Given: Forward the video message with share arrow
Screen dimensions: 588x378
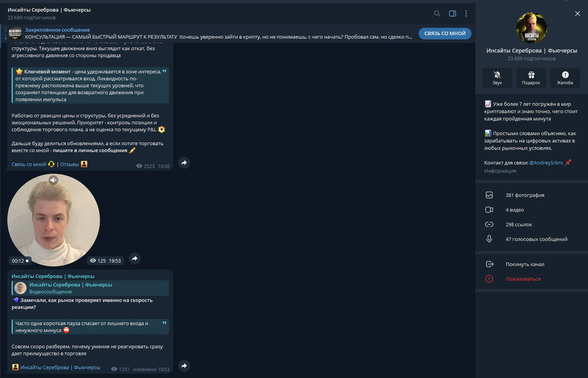Looking at the screenshot, I should pyautogui.click(x=135, y=258).
